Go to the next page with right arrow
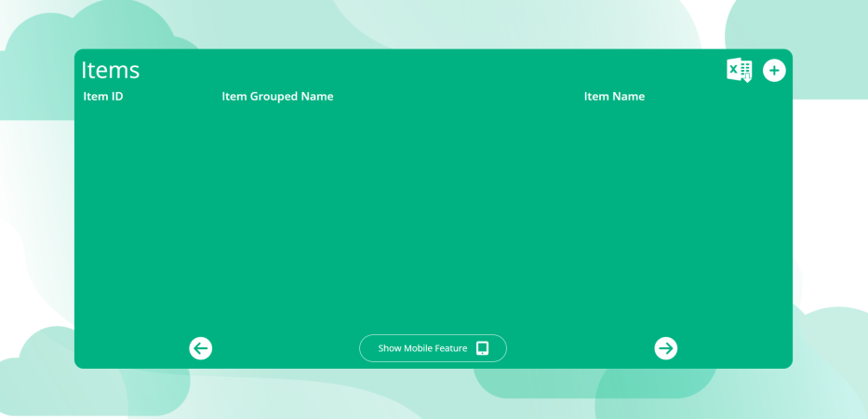868x419 pixels. (x=666, y=348)
